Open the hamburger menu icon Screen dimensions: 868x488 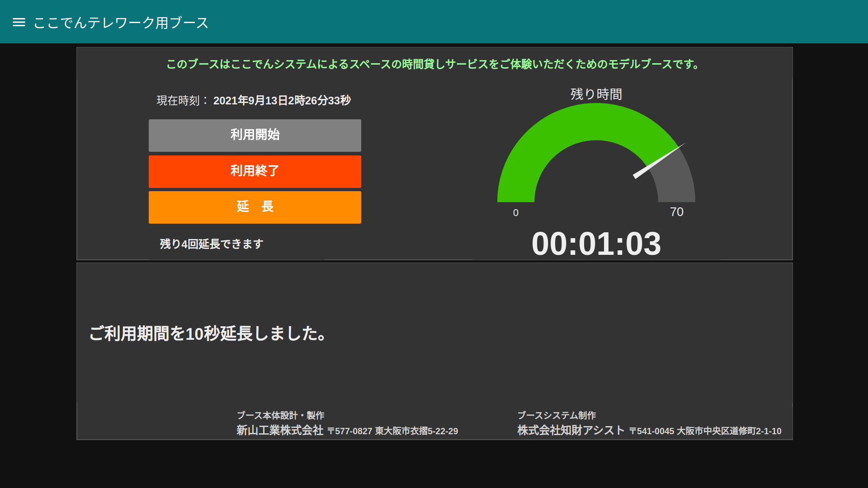[19, 22]
